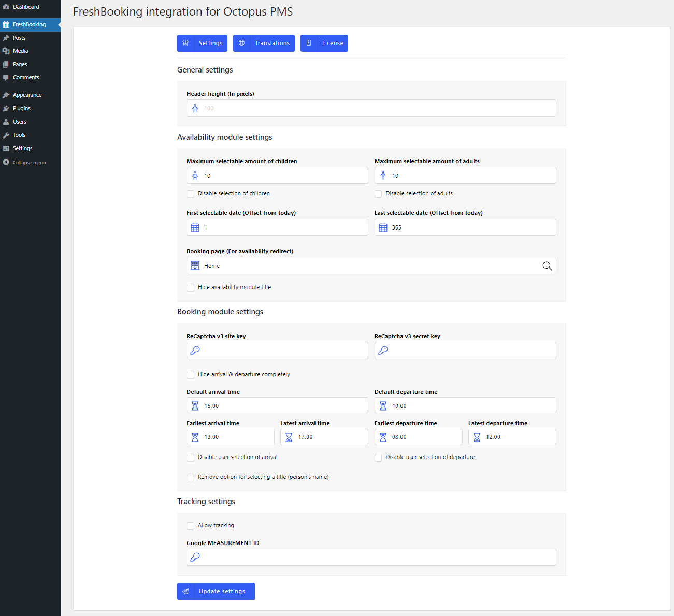Viewport: 674px width, 616px height.
Task: Click the Tools wrench icon
Action: coord(6,135)
